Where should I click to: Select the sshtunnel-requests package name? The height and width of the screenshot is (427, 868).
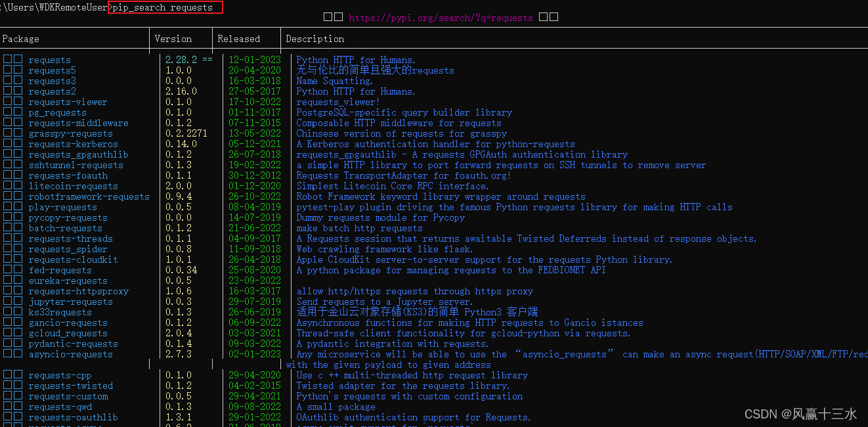pyautogui.click(x=76, y=165)
